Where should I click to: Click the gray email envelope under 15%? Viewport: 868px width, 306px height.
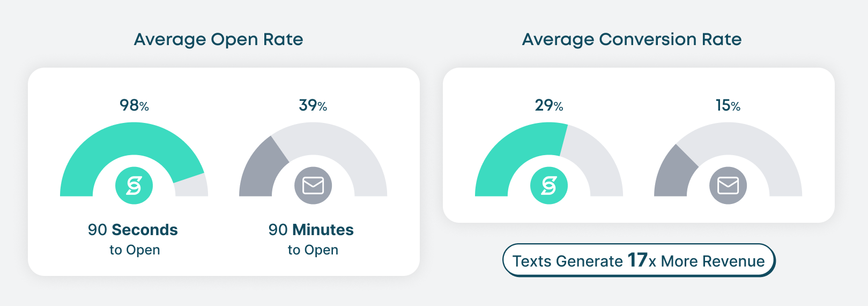[x=728, y=186]
